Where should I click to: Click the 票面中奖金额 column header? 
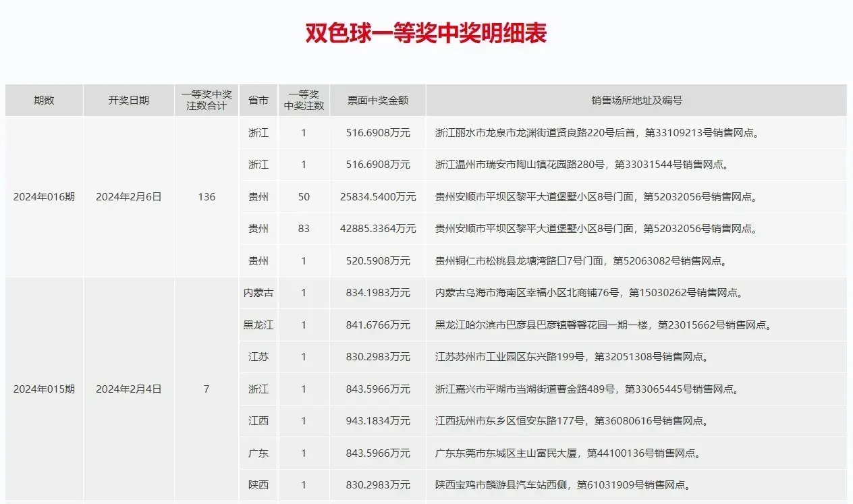[x=378, y=101]
